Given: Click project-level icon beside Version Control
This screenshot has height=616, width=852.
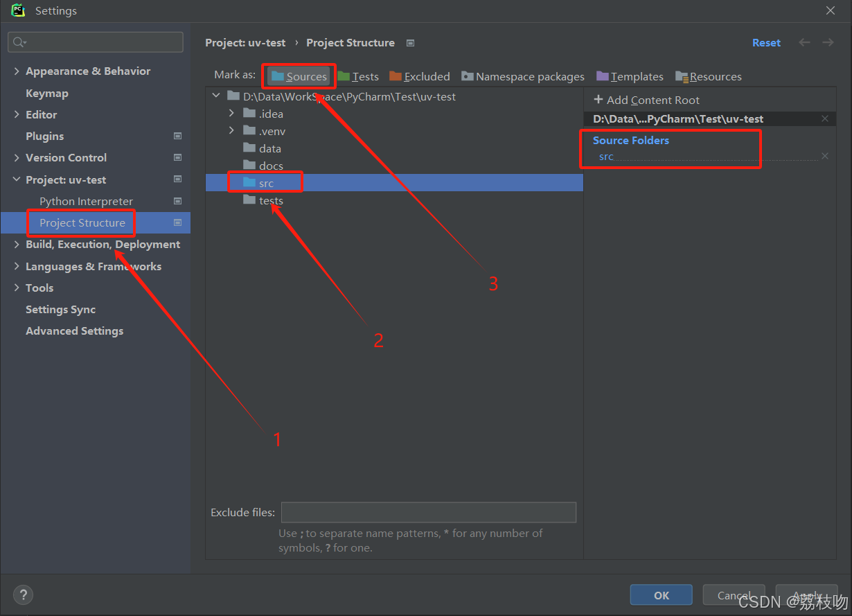Looking at the screenshot, I should pos(177,157).
